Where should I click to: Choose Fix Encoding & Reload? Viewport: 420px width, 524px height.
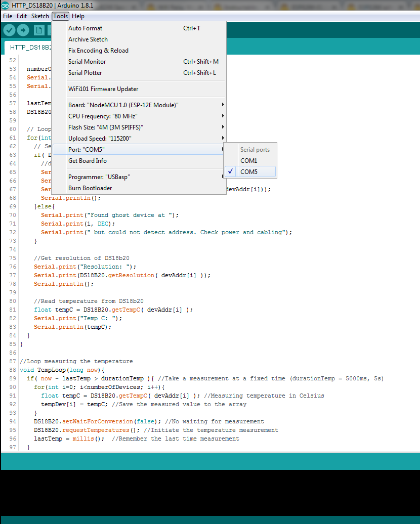point(139,51)
